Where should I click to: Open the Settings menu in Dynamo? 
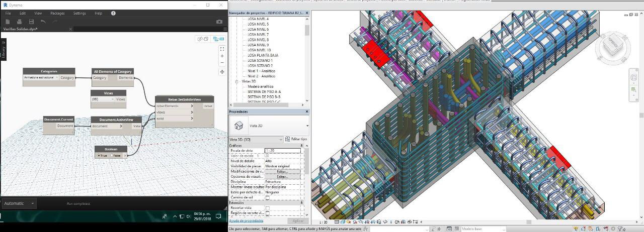click(79, 13)
